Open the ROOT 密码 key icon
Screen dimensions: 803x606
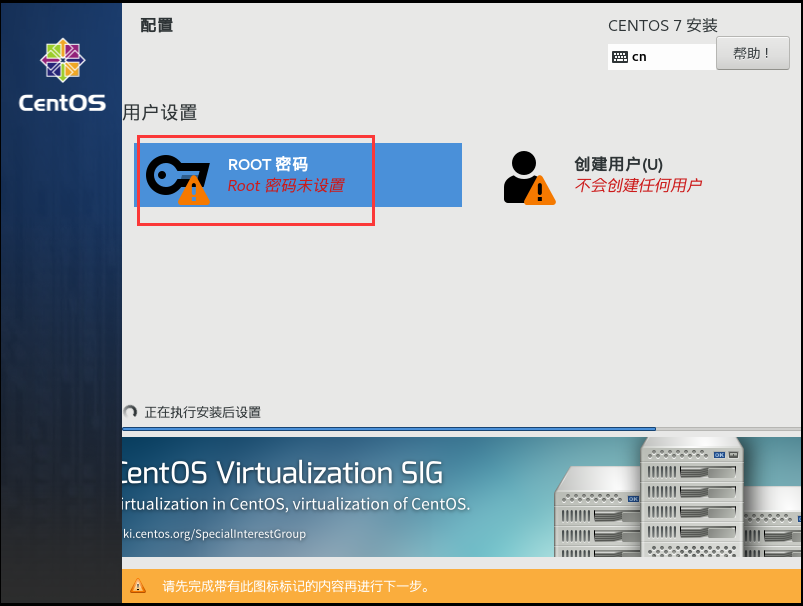click(x=177, y=179)
